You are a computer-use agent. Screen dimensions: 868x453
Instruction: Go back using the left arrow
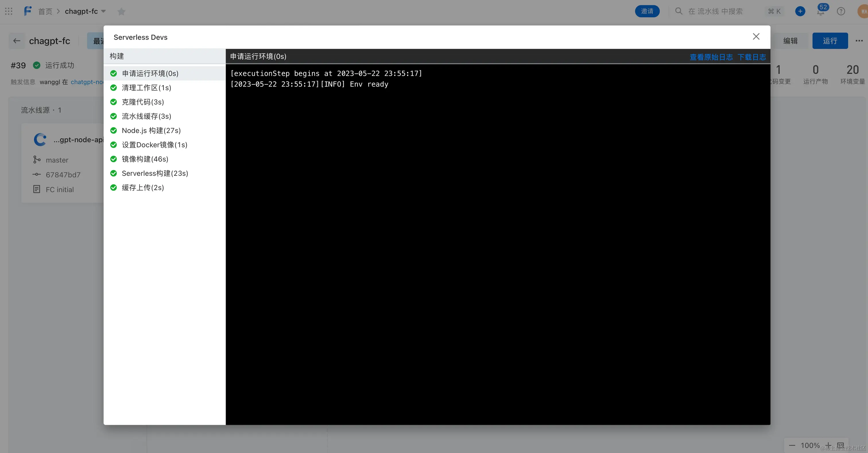pyautogui.click(x=17, y=41)
